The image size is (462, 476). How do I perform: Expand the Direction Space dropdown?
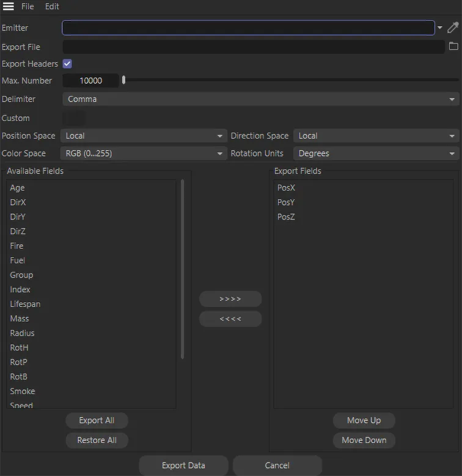pyautogui.click(x=376, y=136)
